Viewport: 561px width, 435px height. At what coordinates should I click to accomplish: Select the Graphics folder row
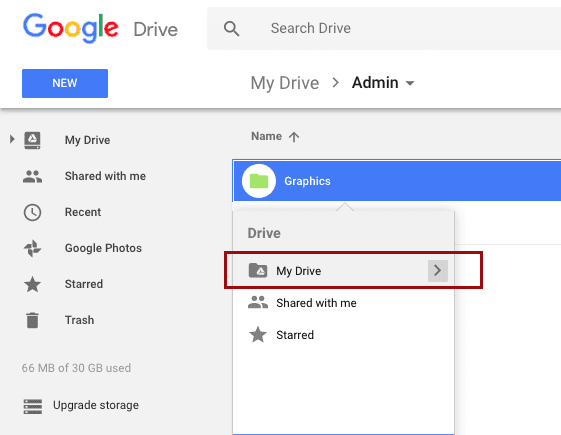pyautogui.click(x=397, y=181)
